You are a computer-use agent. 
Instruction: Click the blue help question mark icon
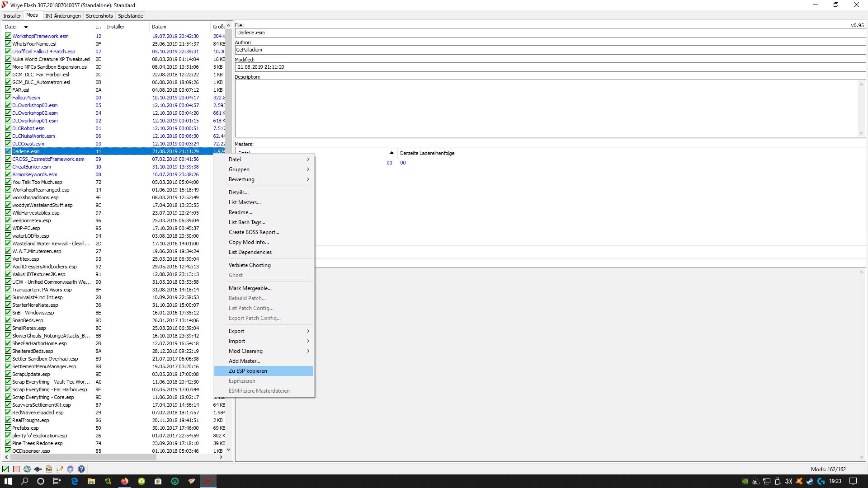[x=81, y=469]
